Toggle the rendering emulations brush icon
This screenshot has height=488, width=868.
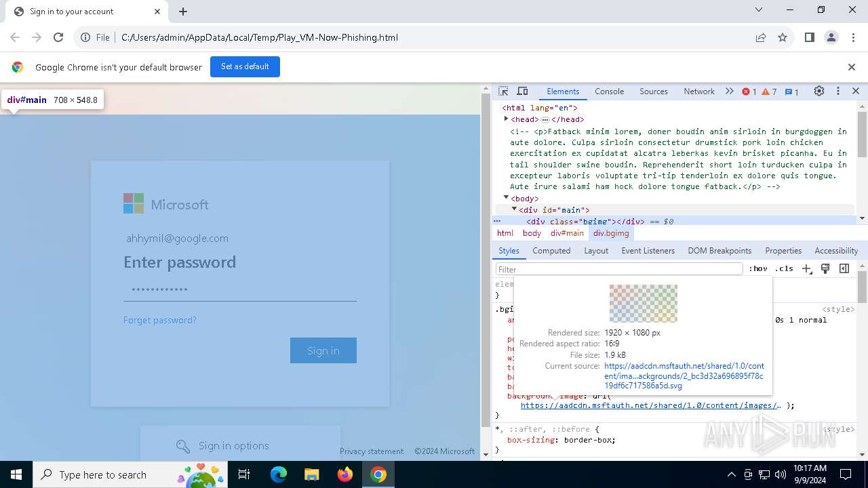pos(825,269)
